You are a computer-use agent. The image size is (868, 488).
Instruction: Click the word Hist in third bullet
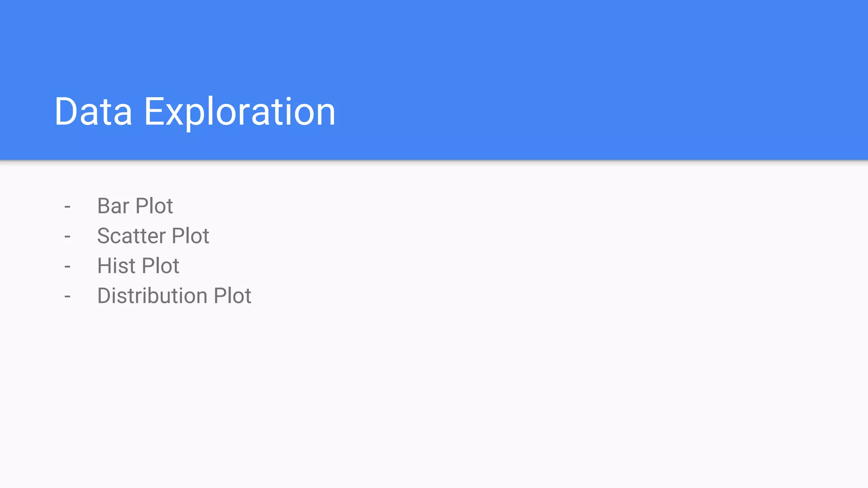(x=116, y=266)
